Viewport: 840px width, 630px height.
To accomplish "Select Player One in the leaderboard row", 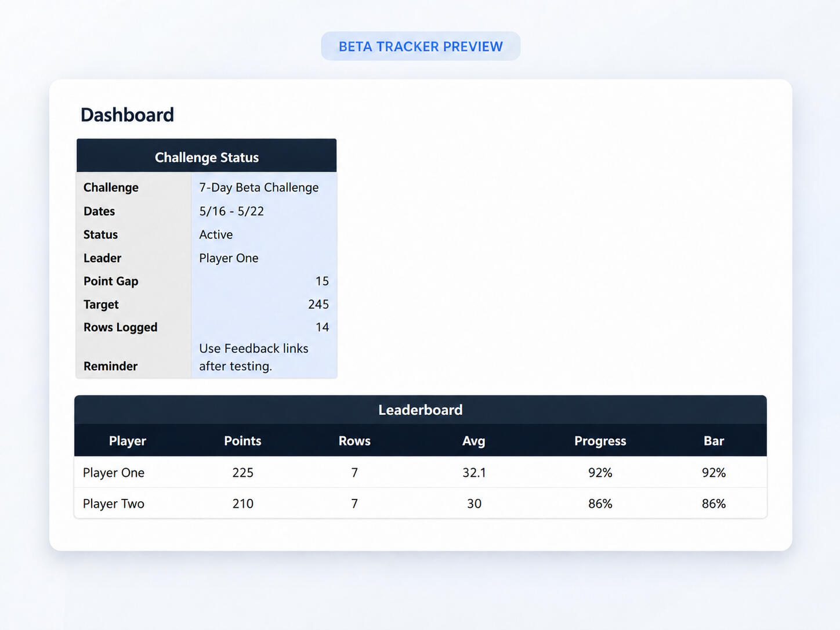I will coord(114,473).
